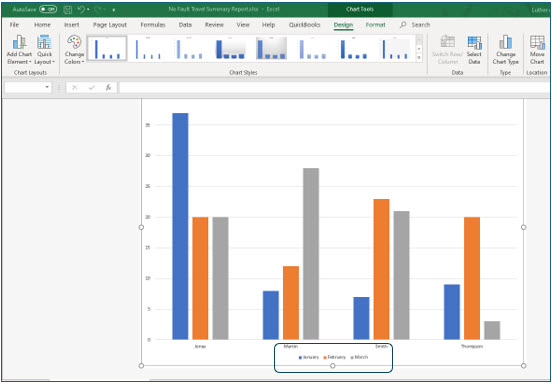The width and height of the screenshot is (552, 384).
Task: Open the Name Box dropdown arrow
Action: click(47, 87)
